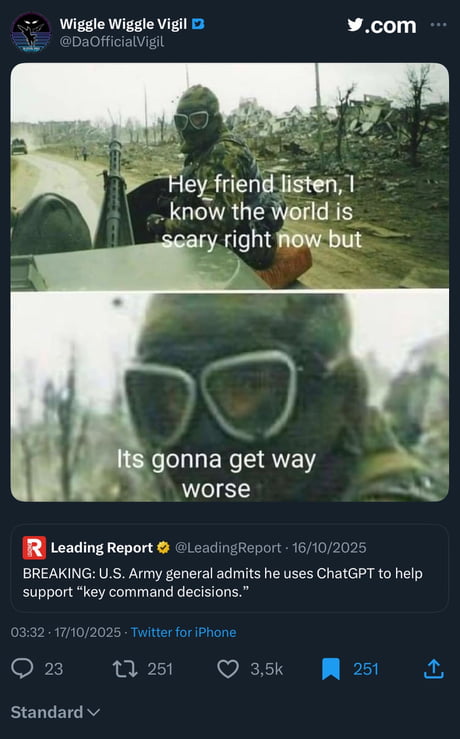Open the @LeadingReport handle in quoted tweet
This screenshot has width=460, height=739.
click(x=228, y=548)
